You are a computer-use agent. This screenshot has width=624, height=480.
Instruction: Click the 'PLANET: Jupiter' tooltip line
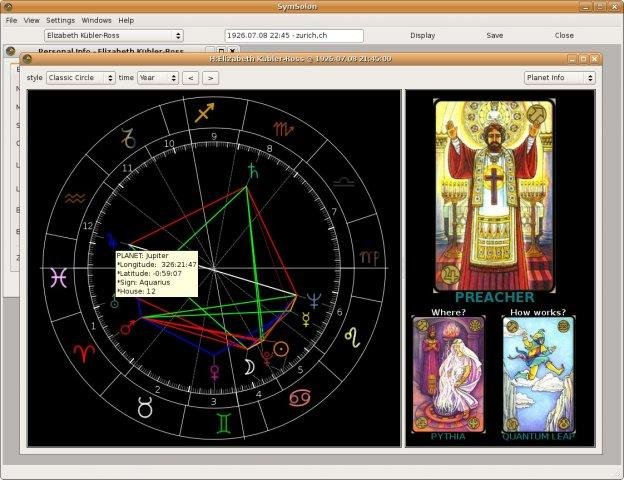[142, 256]
